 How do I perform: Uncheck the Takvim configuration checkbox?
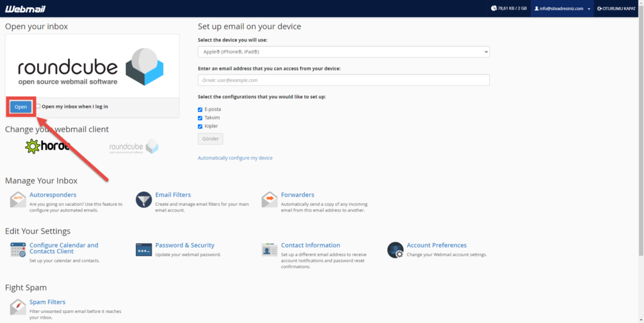(x=201, y=118)
